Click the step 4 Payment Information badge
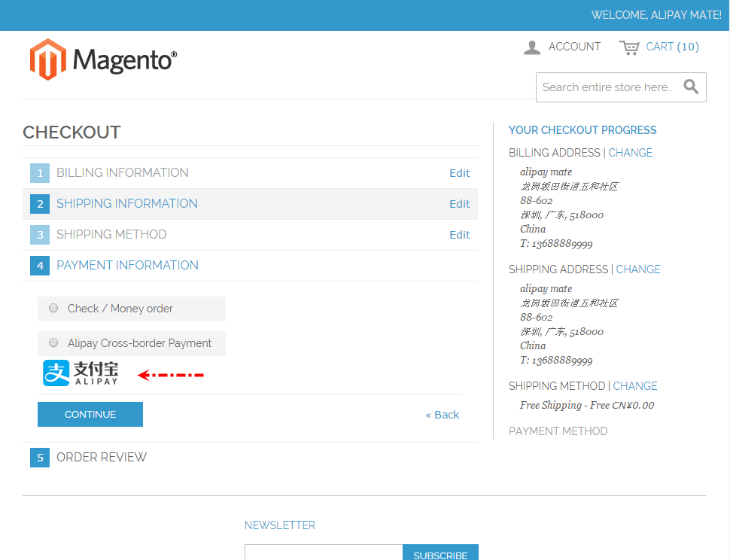 point(39,265)
